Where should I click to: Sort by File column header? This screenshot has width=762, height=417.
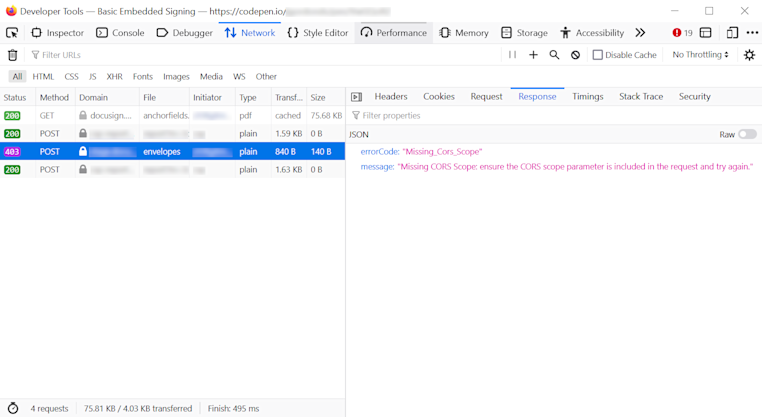(x=164, y=97)
